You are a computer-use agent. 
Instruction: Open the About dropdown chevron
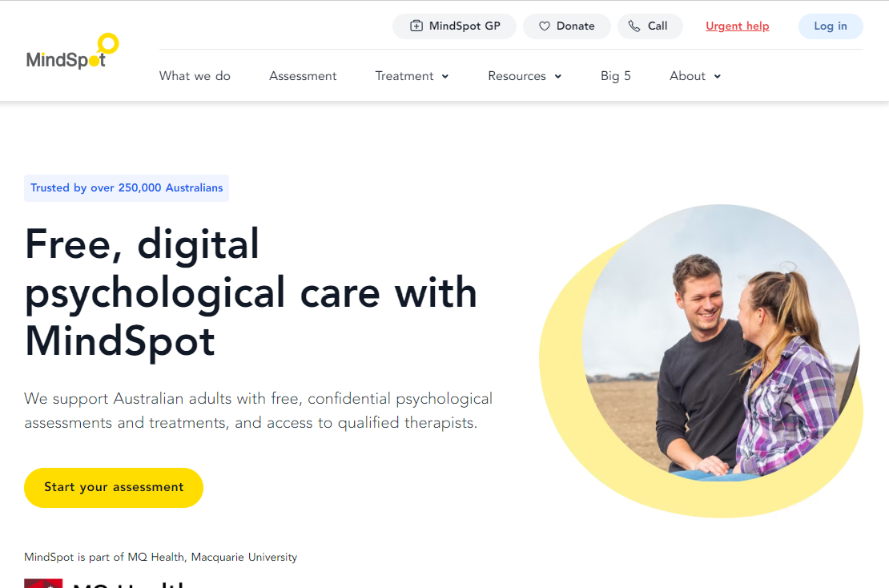tap(718, 77)
